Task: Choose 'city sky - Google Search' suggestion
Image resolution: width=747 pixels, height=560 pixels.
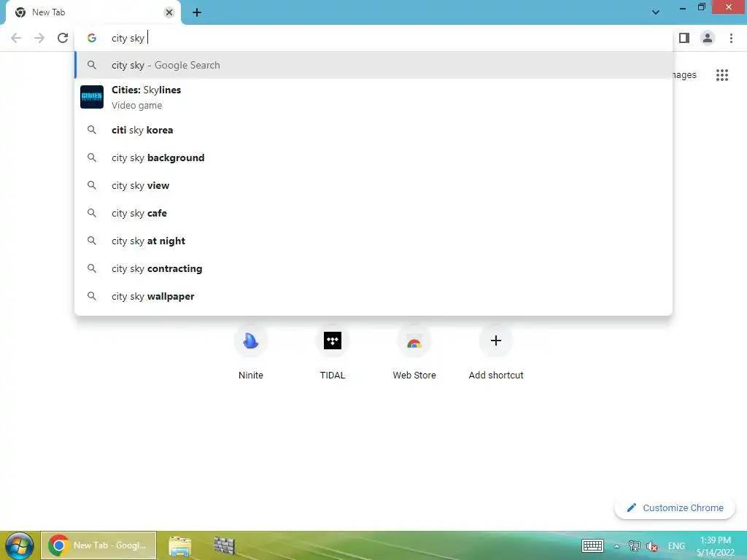Action: click(x=373, y=65)
